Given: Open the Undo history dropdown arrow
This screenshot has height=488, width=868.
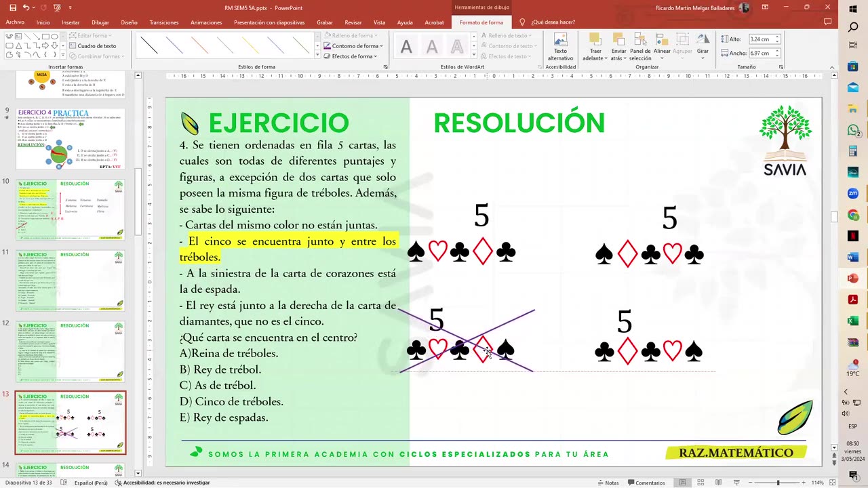Looking at the screenshot, I should pos(34,7).
